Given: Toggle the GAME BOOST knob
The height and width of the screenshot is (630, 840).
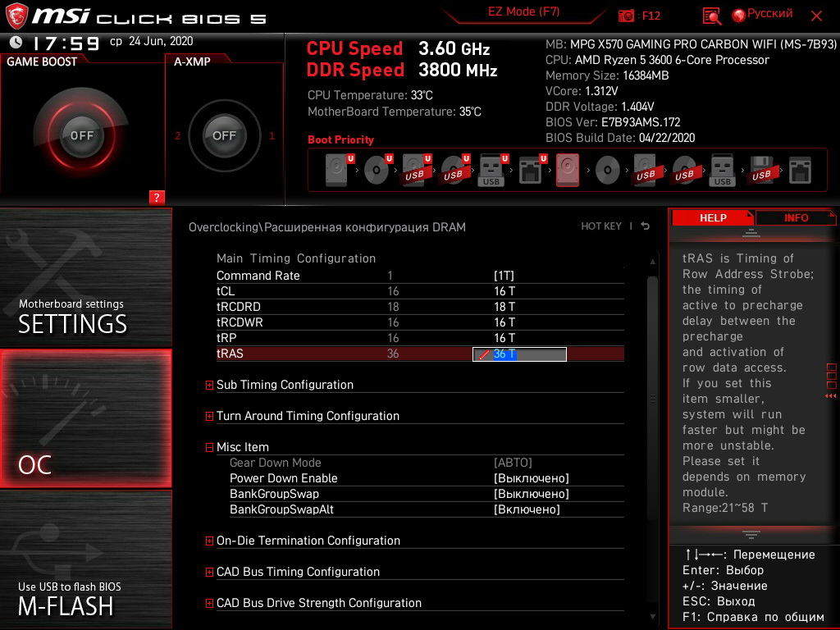Looking at the screenshot, I should click(81, 135).
